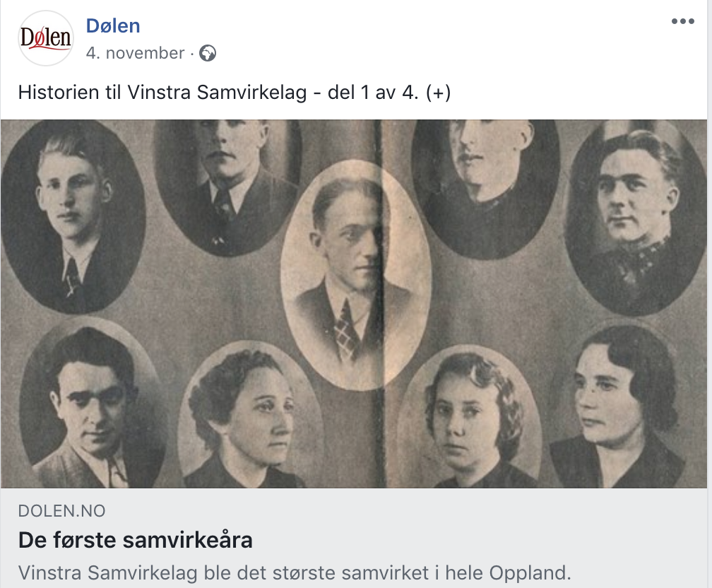712x588 pixels.
Task: Click the (+) marker in the caption
Action: pos(438,93)
